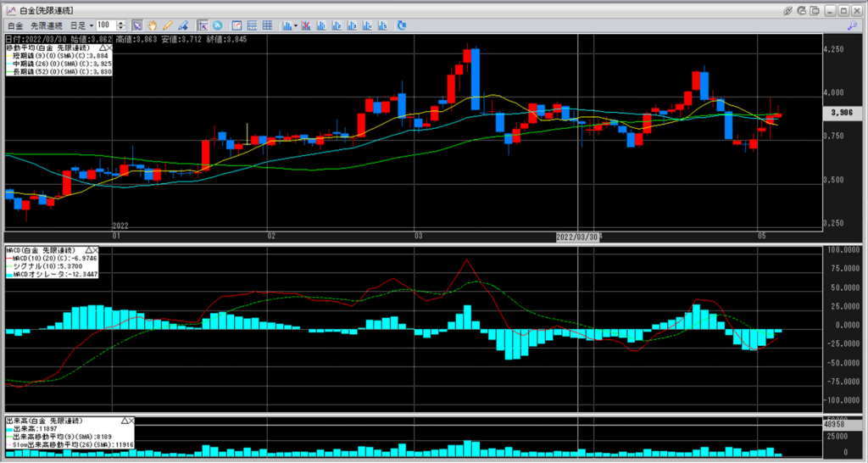868x463 pixels.
Task: Select the 中期線(26) moving average legend entry
Action: 59,64
